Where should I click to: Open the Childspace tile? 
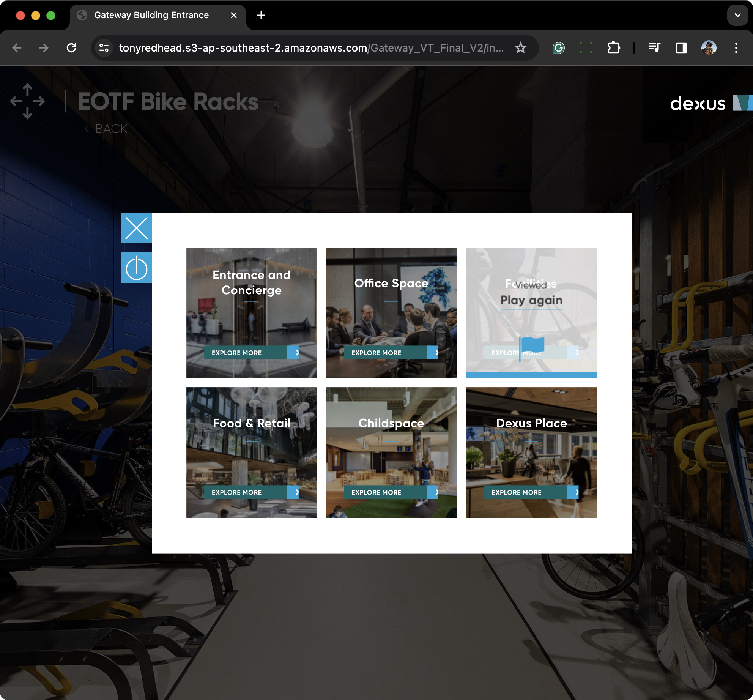(391, 452)
